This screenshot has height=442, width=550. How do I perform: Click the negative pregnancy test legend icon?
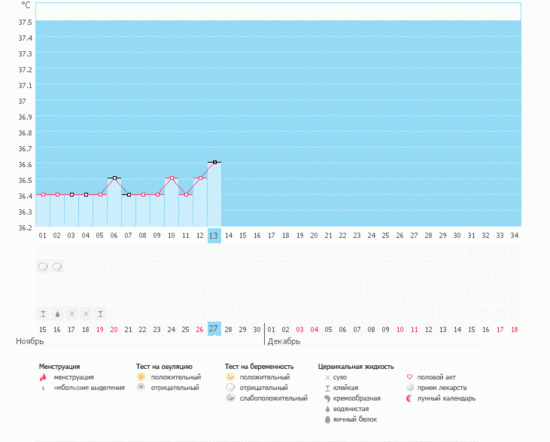pos(230,388)
